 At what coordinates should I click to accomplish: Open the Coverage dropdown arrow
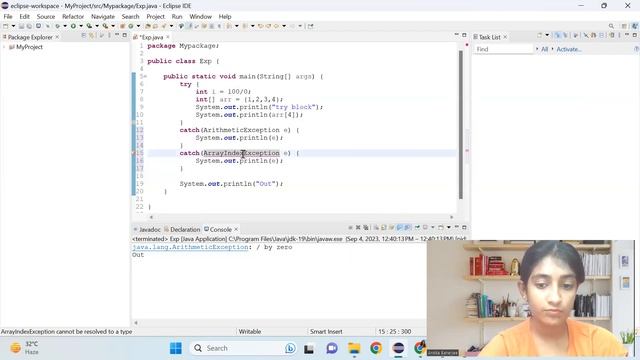[x=97, y=26]
